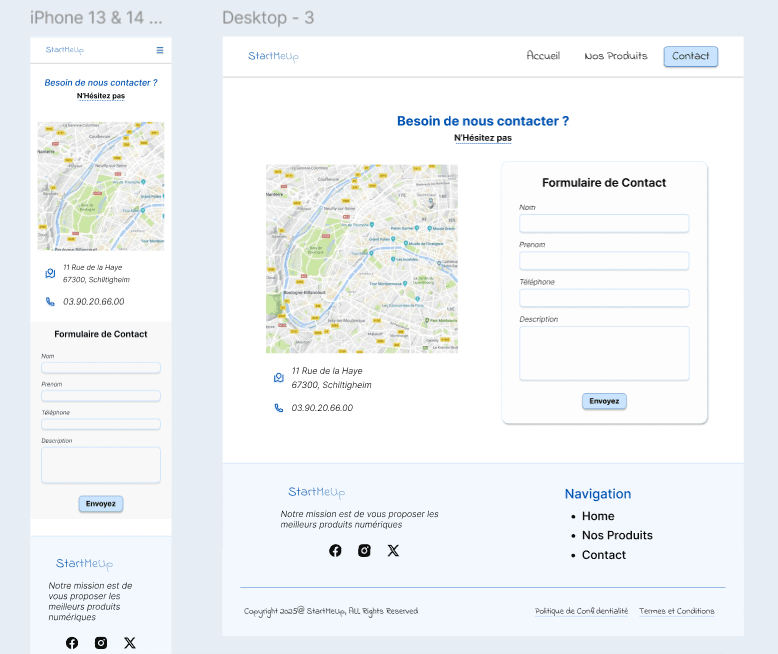
Task: Open X icon in the Desktop footer
Action: click(x=393, y=550)
